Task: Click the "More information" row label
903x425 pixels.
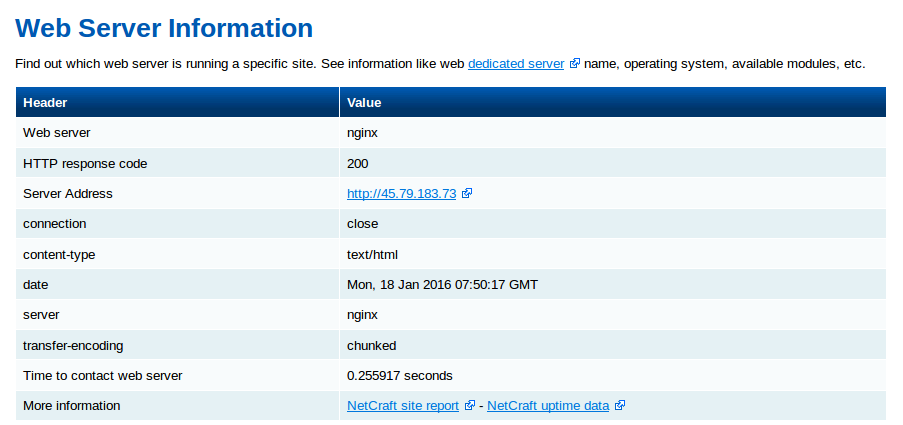Action: (71, 406)
